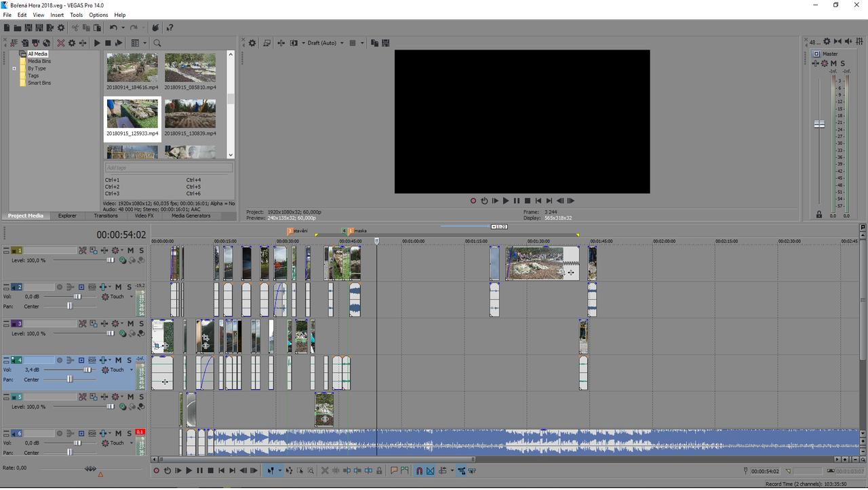Image resolution: width=868 pixels, height=490 pixels.
Task: Select Smart Bins in media tree
Action: [x=39, y=83]
